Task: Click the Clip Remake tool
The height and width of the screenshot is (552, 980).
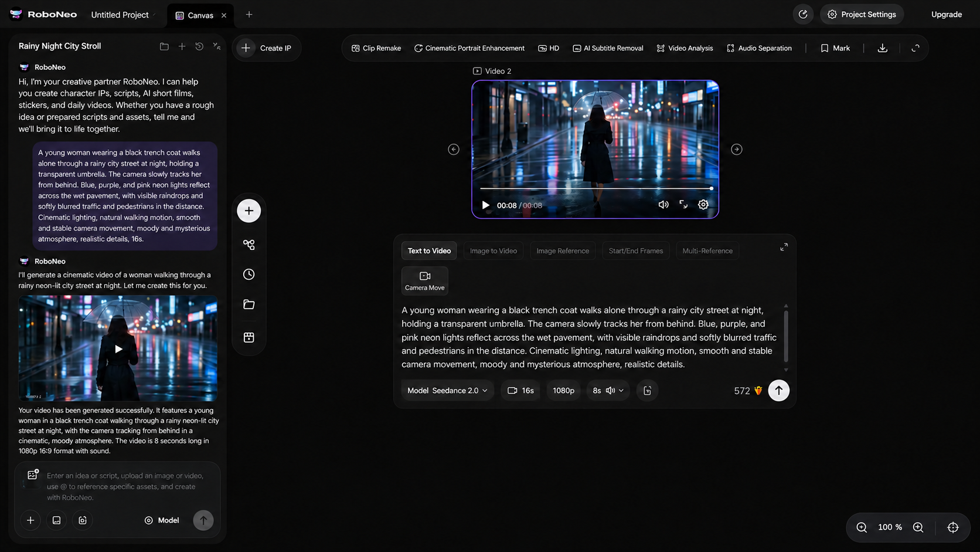Action: pos(376,48)
